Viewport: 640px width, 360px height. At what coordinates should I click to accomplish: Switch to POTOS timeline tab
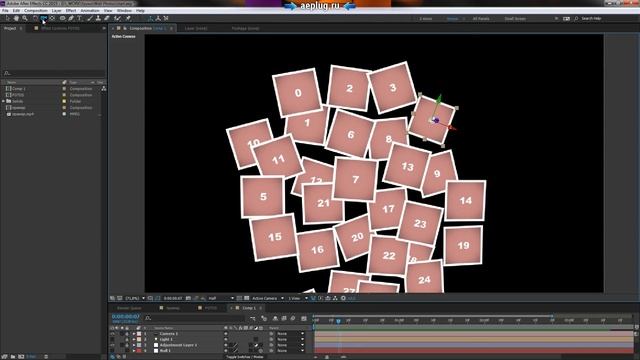tap(211, 308)
